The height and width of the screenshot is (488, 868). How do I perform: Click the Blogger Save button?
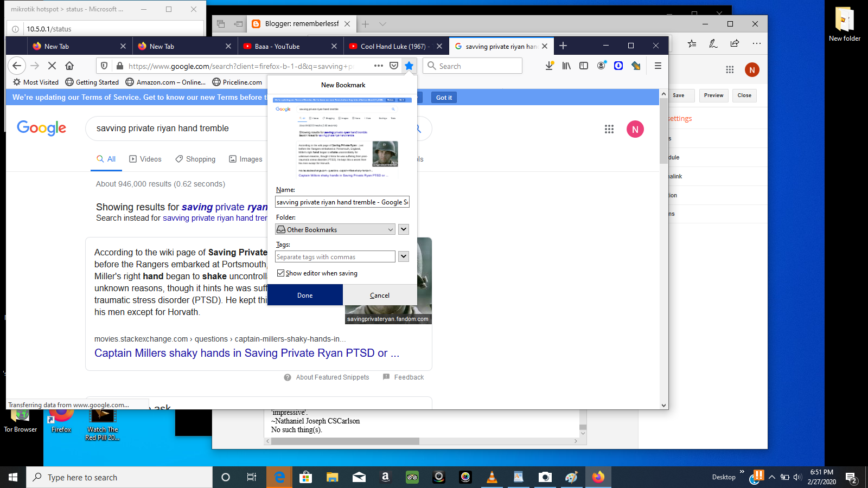coord(679,95)
